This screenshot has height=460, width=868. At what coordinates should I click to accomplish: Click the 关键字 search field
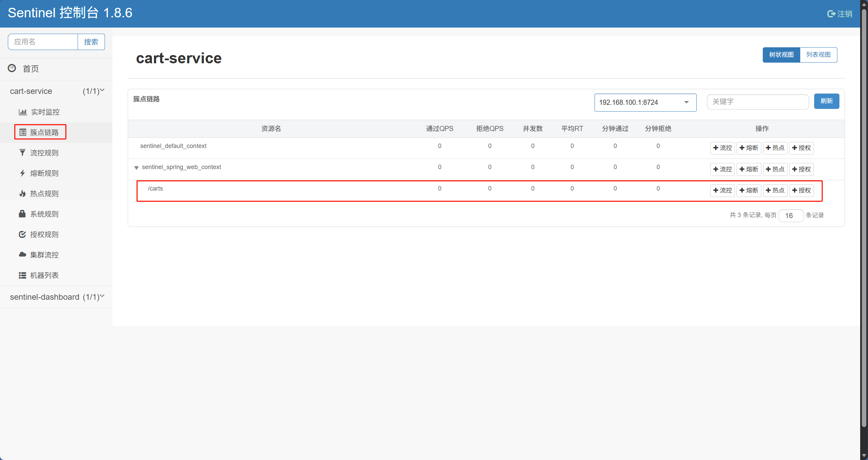757,102
